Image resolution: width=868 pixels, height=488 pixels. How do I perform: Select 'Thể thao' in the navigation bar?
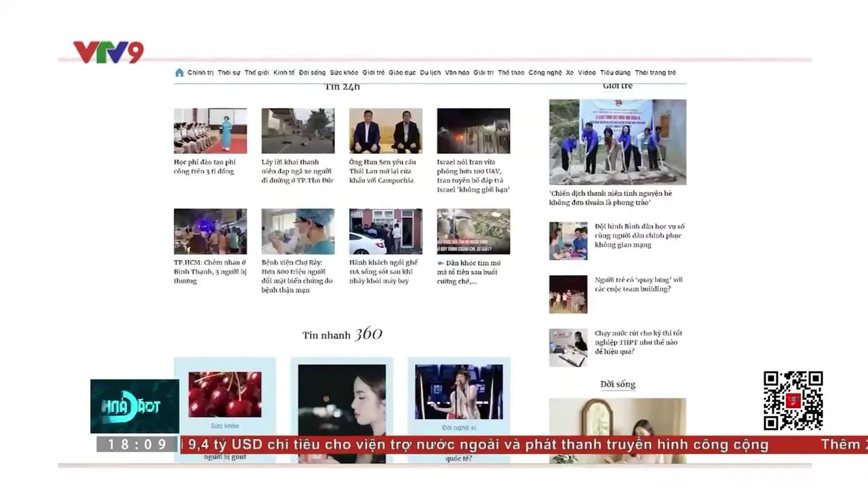(511, 73)
